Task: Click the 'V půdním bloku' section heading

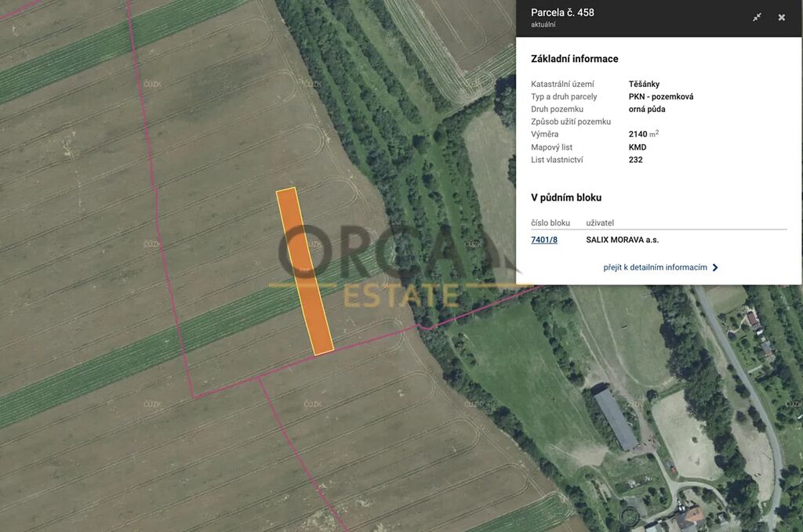Action: (x=566, y=197)
